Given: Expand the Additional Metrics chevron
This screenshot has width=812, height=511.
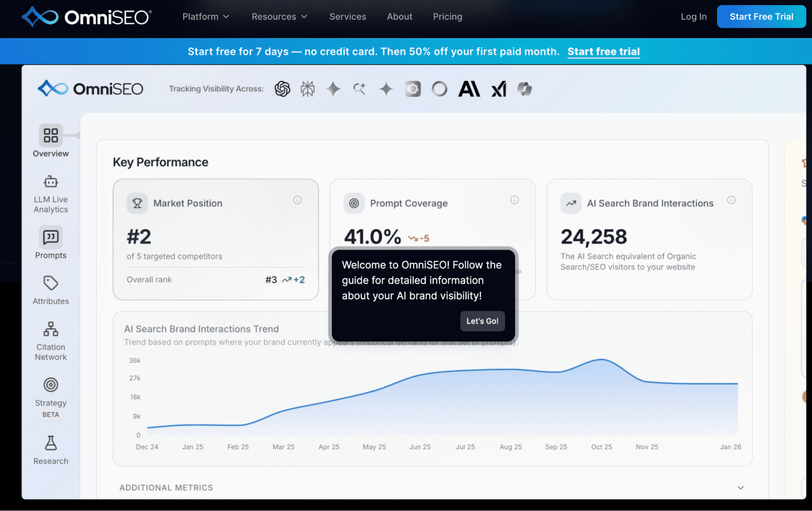Looking at the screenshot, I should [741, 488].
